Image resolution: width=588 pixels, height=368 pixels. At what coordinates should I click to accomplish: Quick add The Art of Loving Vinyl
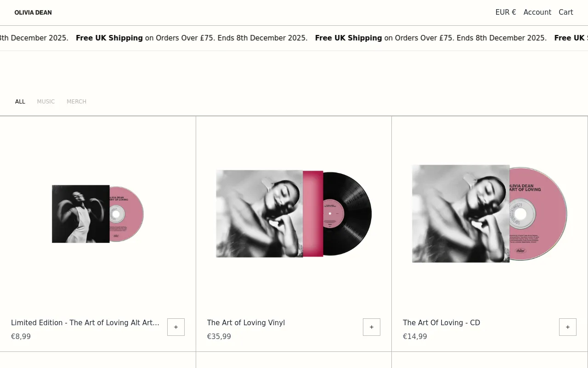(372, 327)
